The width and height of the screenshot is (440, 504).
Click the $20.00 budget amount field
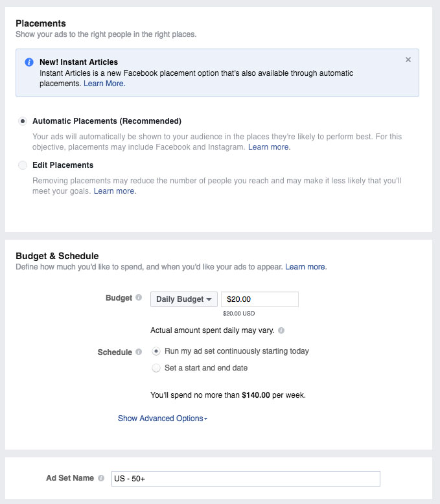[259, 299]
